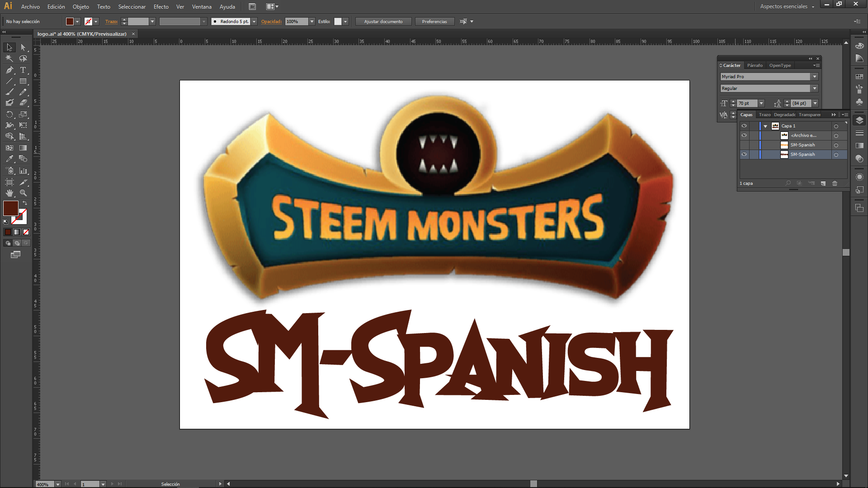This screenshot has height=488, width=868.
Task: Select the Pen tool
Action: pyautogui.click(x=9, y=70)
